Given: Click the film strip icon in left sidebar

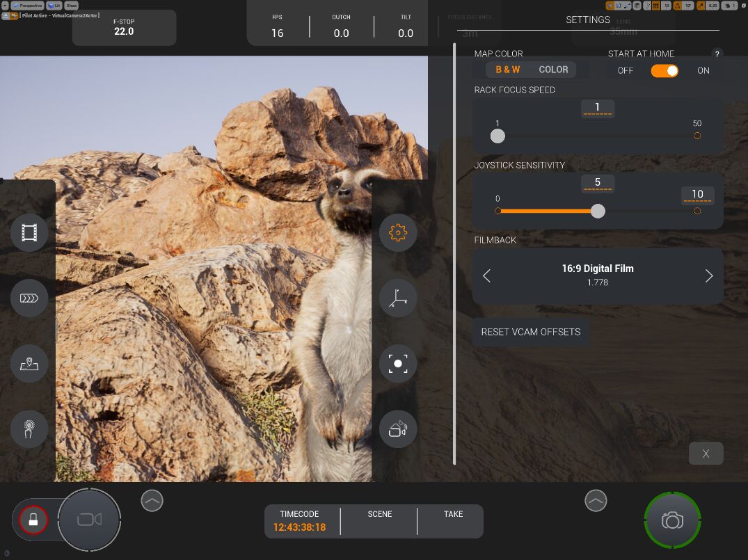Looking at the screenshot, I should pos(29,232).
